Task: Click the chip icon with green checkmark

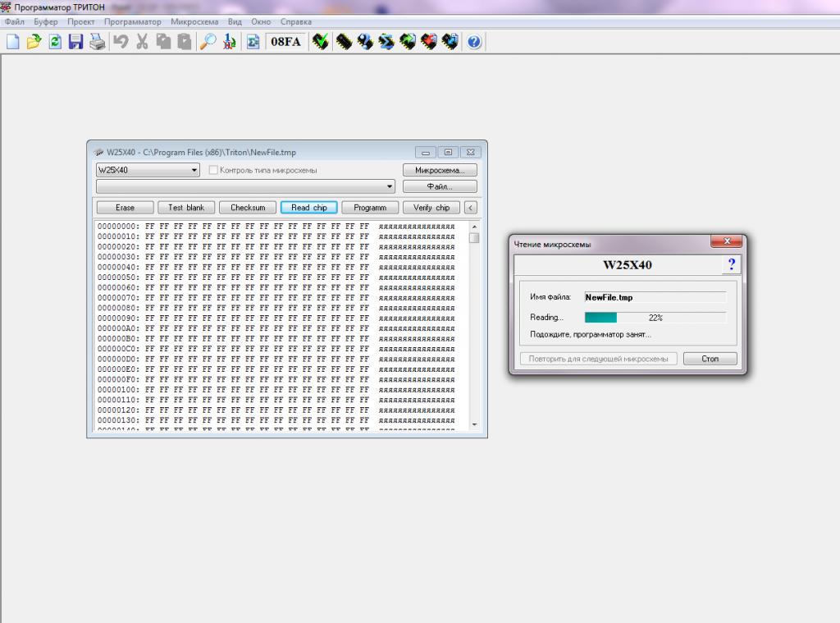Action: [322, 42]
